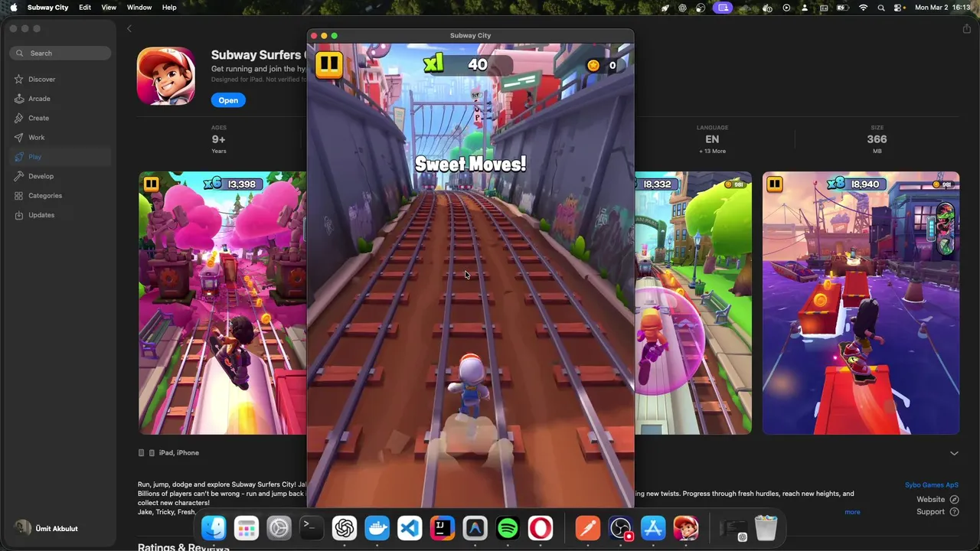
Task: Open Finder from the Dock
Action: tap(214, 528)
